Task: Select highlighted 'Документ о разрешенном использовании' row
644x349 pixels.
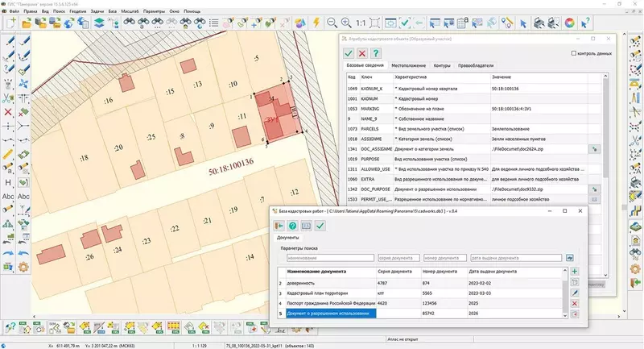Action: [x=419, y=314]
